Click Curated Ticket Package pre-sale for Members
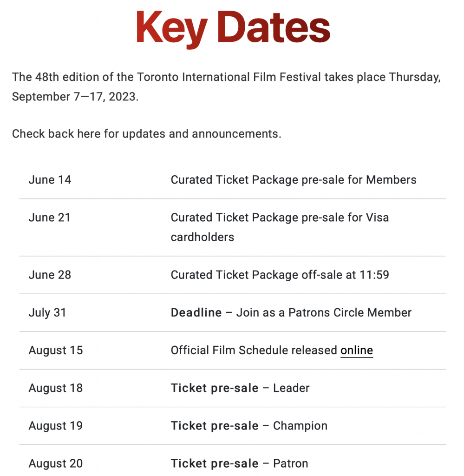 point(293,180)
